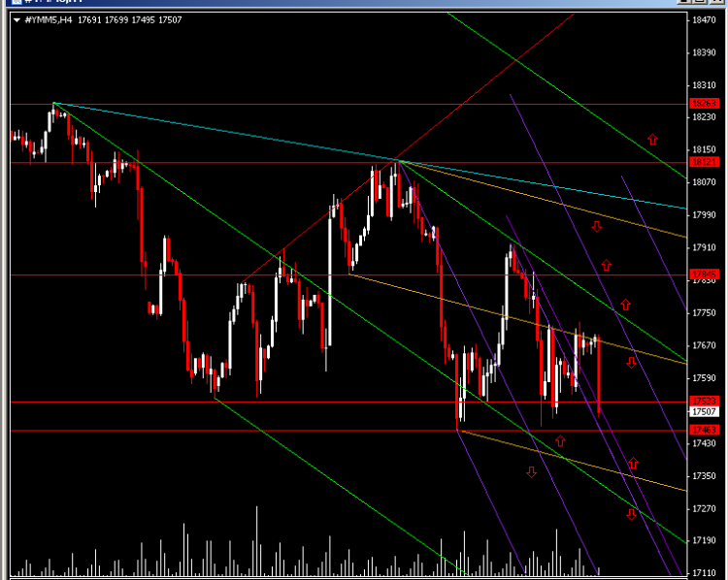
Task: Click the red up arrow near 17390 level
Action: click(633, 463)
